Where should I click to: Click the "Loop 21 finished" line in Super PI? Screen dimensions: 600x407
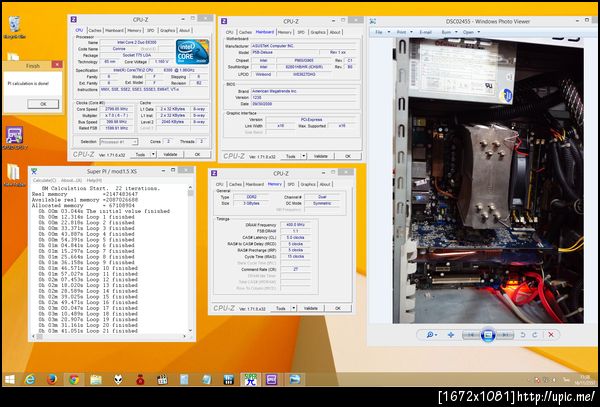88,330
